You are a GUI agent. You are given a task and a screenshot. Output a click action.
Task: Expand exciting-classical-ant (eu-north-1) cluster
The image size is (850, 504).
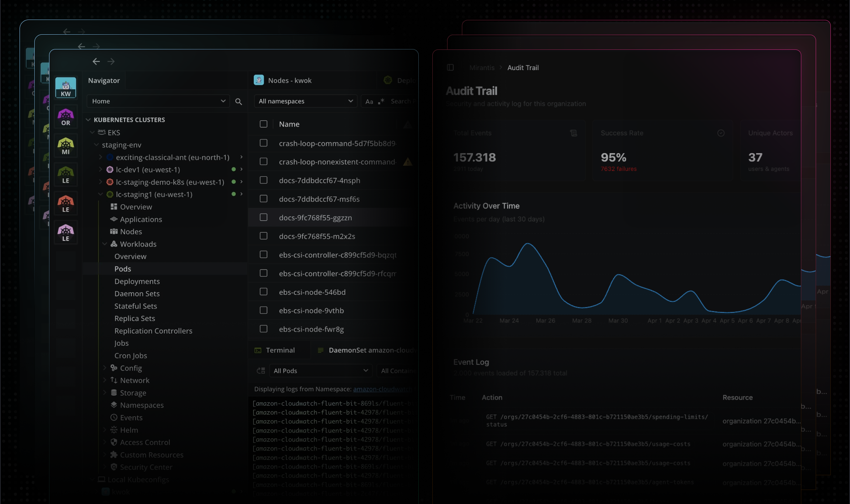(x=100, y=157)
